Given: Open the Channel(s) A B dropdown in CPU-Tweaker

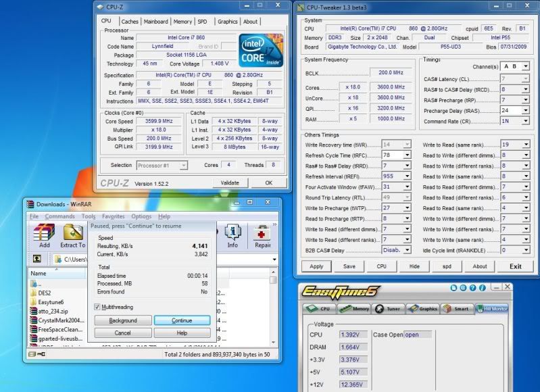Looking at the screenshot, I should point(525,66).
